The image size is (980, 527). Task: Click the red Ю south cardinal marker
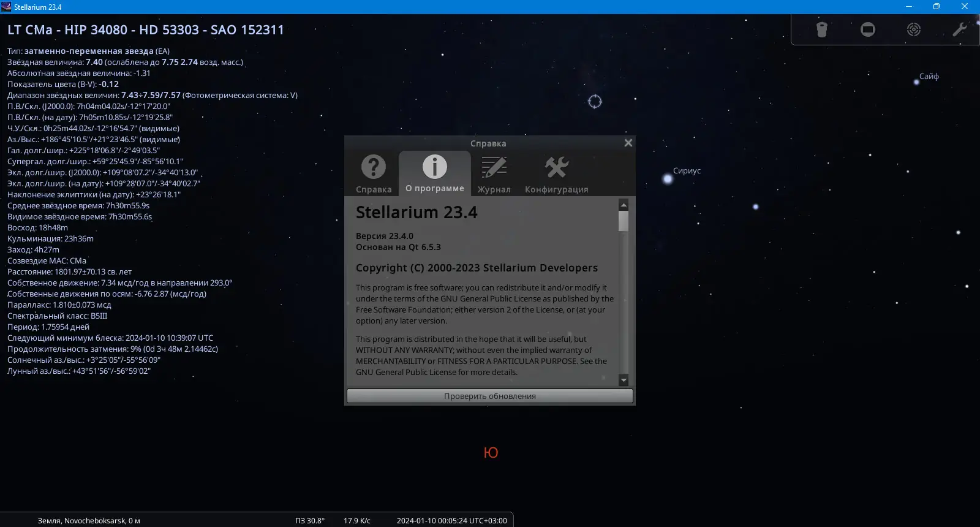(491, 453)
